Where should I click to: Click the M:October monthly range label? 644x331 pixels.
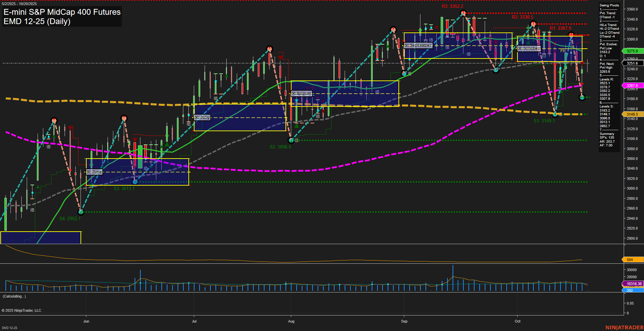tap(529, 48)
